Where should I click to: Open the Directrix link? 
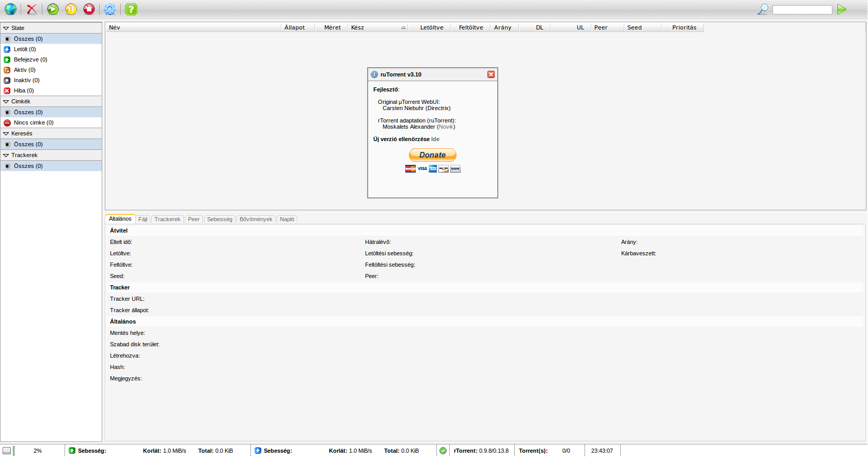coord(438,108)
